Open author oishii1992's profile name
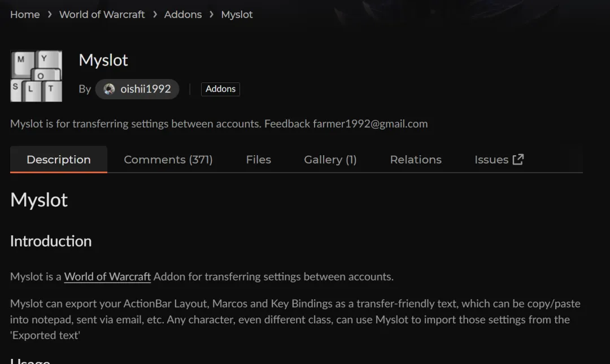 145,89
